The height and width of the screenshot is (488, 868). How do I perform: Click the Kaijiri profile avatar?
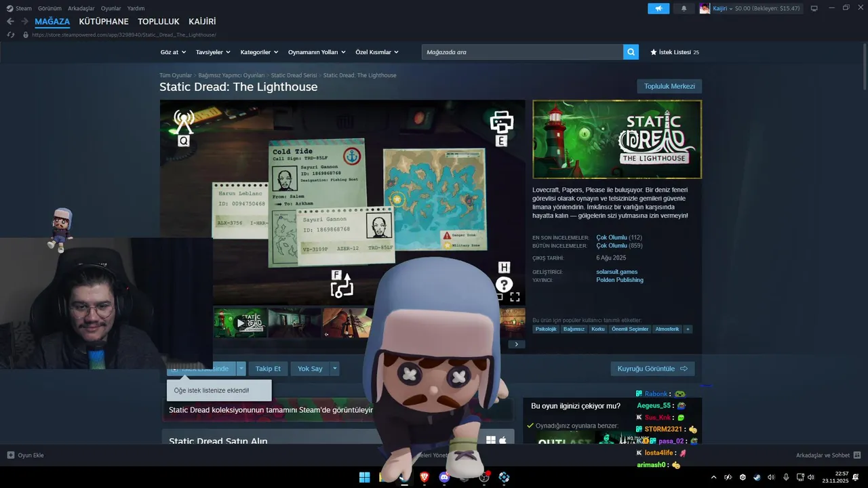tap(705, 8)
